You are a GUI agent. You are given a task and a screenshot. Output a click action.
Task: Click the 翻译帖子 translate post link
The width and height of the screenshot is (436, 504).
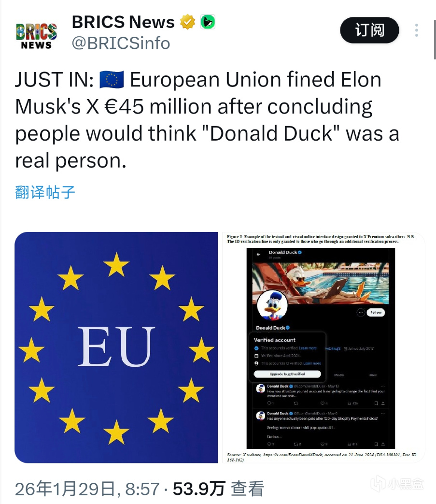tap(45, 192)
